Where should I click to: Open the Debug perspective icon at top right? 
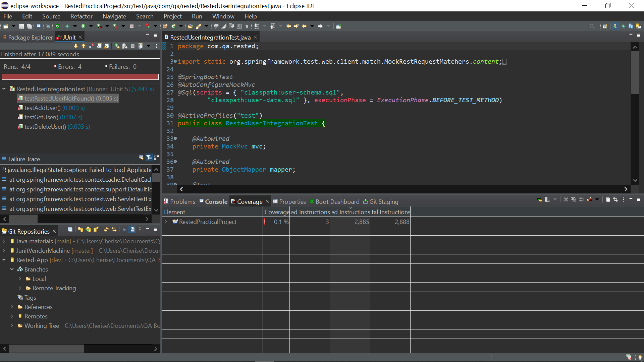(x=623, y=26)
